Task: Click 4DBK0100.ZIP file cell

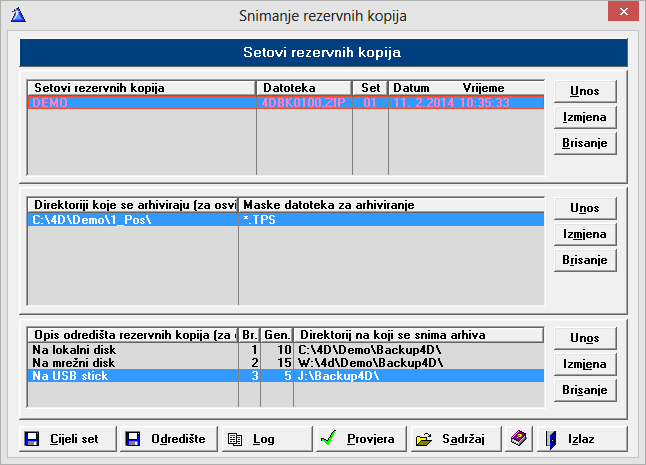Action: click(x=304, y=103)
